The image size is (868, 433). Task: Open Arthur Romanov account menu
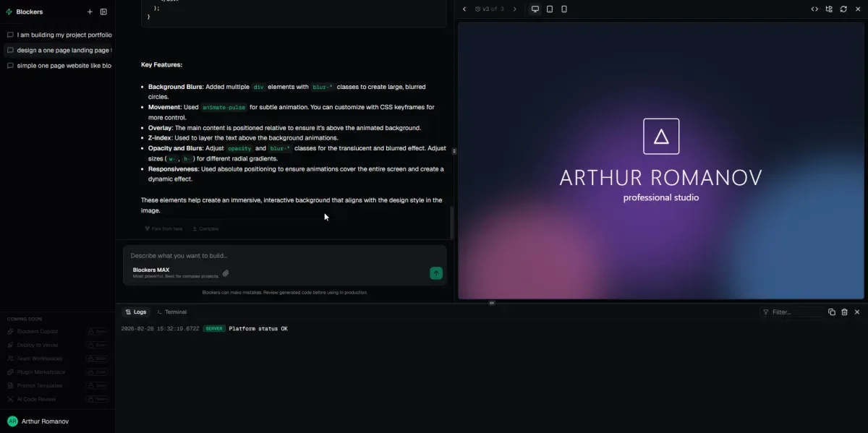point(45,421)
